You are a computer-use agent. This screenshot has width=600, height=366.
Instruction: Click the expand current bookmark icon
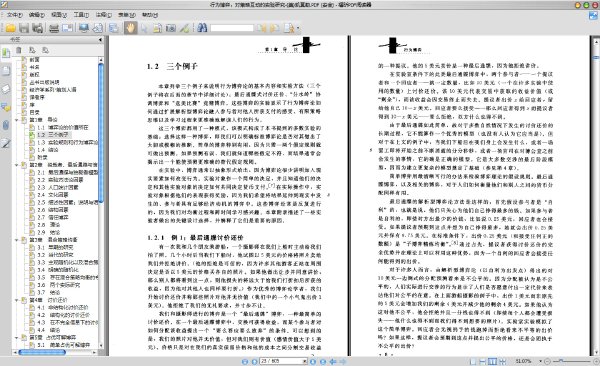(32, 50)
